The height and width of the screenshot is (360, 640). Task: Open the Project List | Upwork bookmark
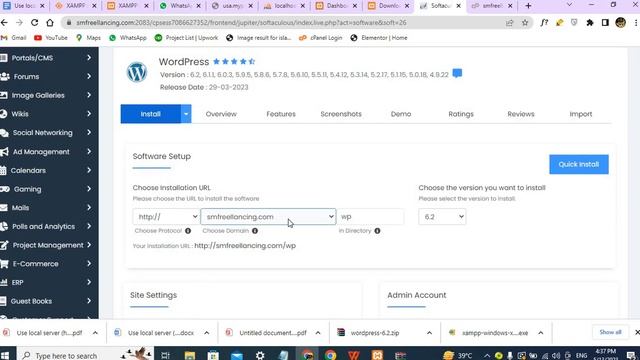pyautogui.click(x=187, y=38)
